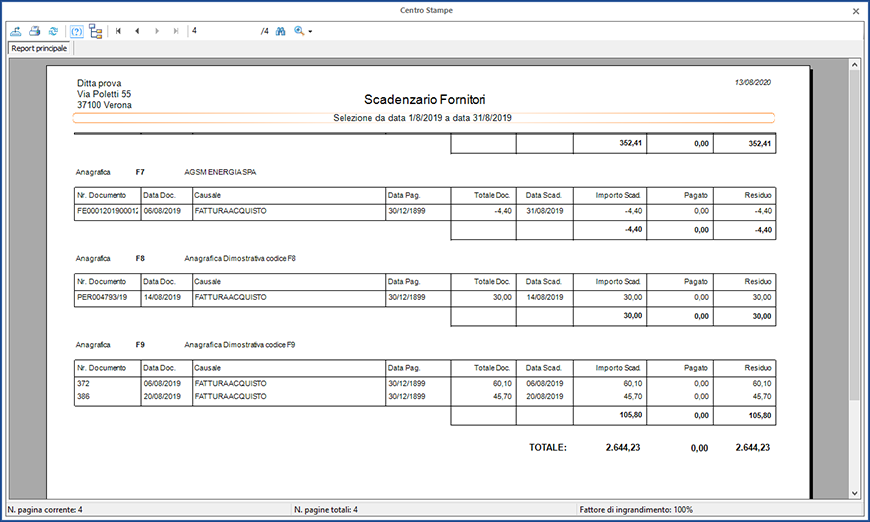Toggle the parameters panel button
870x522 pixels.
click(x=76, y=31)
